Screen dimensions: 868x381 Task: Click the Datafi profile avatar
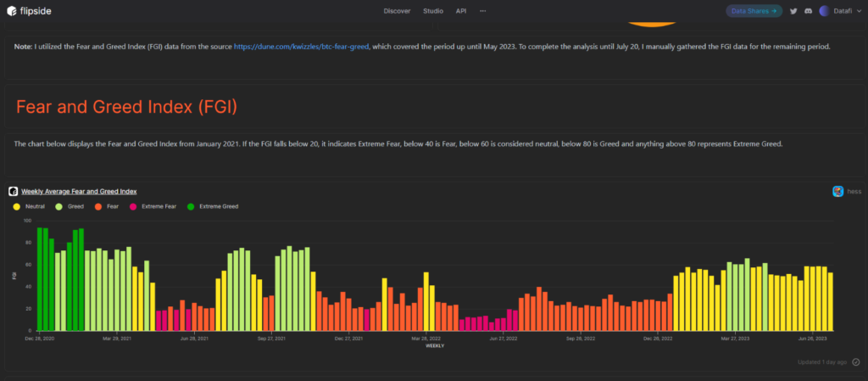click(x=824, y=11)
